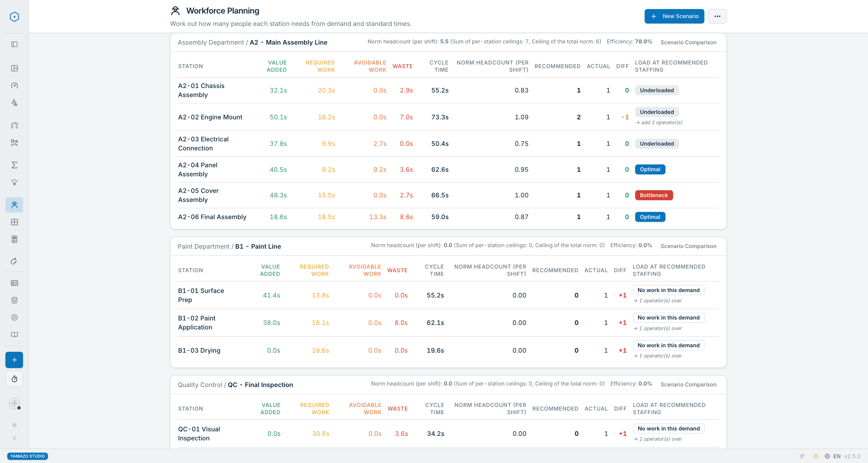Click the QC Final Inspection heading
Image resolution: width=868 pixels, height=463 pixels.
tap(260, 385)
